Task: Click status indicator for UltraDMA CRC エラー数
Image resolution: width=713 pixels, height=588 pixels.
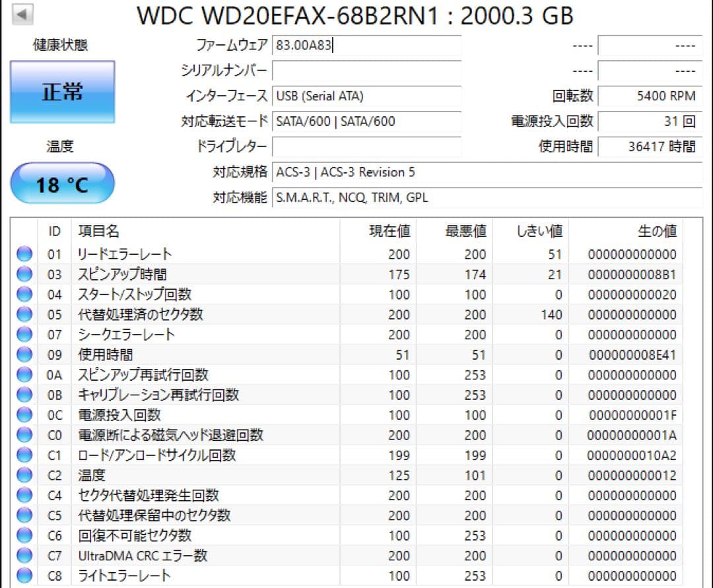Action: tap(24, 555)
